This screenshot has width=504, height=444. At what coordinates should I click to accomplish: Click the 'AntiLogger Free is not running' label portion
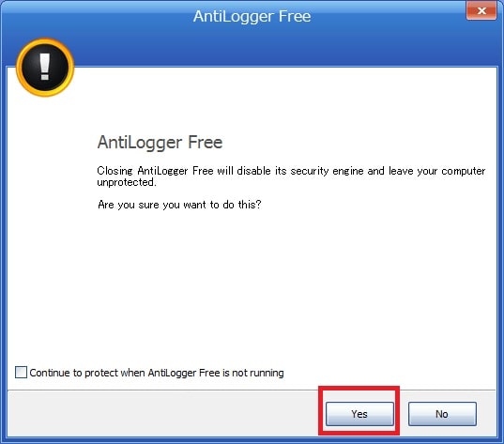pos(216,373)
